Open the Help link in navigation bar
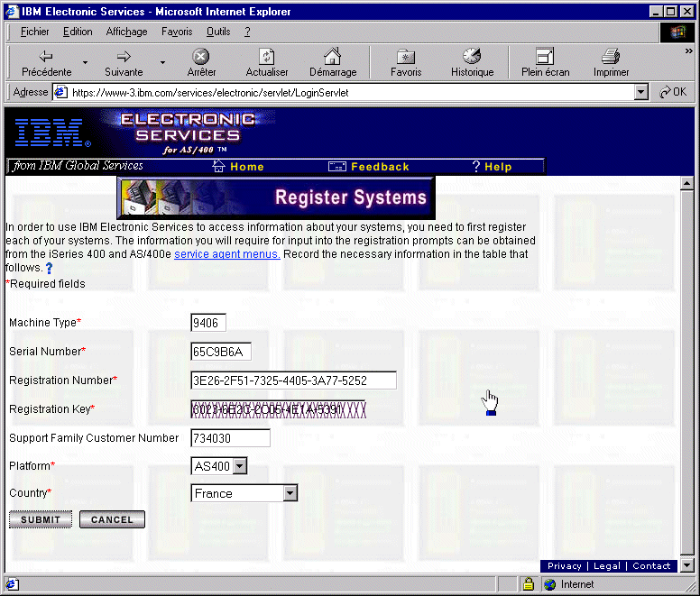The image size is (700, 596). coord(498,167)
